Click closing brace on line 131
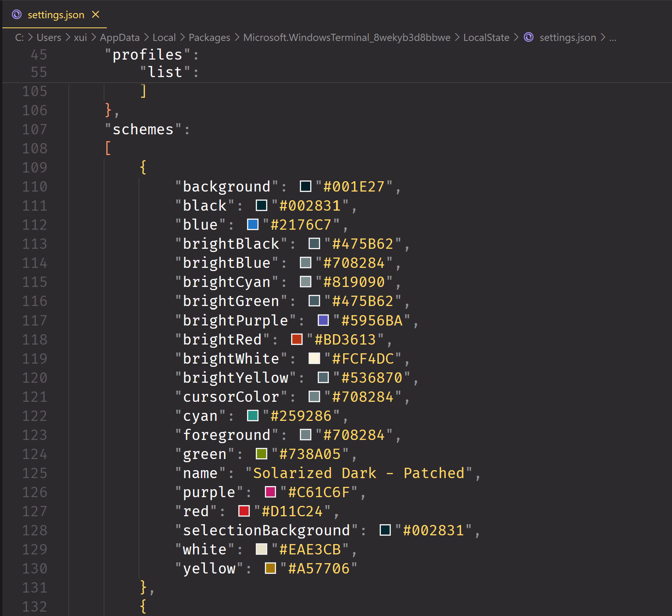The image size is (672, 616). pyautogui.click(x=143, y=588)
